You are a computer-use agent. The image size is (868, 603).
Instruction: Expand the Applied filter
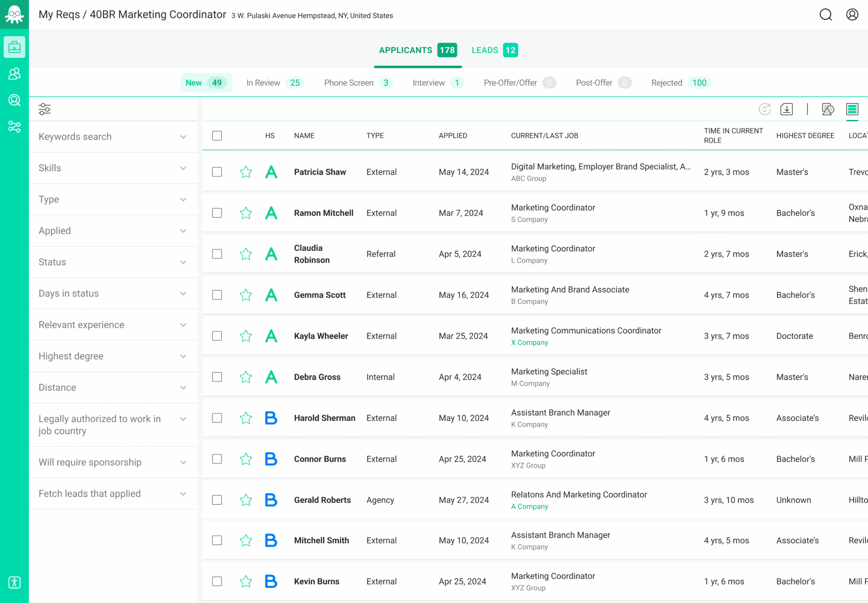click(113, 231)
